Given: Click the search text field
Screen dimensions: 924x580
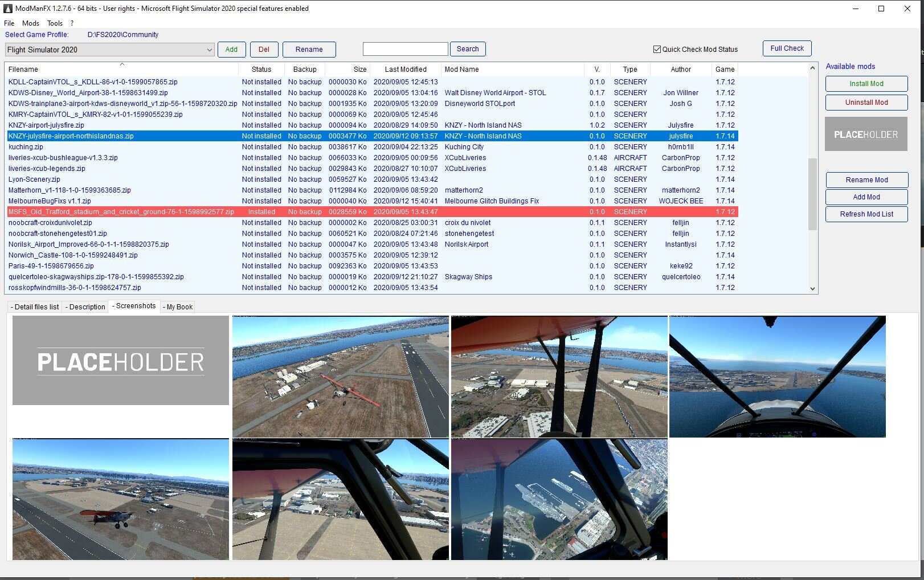Looking at the screenshot, I should (x=405, y=49).
